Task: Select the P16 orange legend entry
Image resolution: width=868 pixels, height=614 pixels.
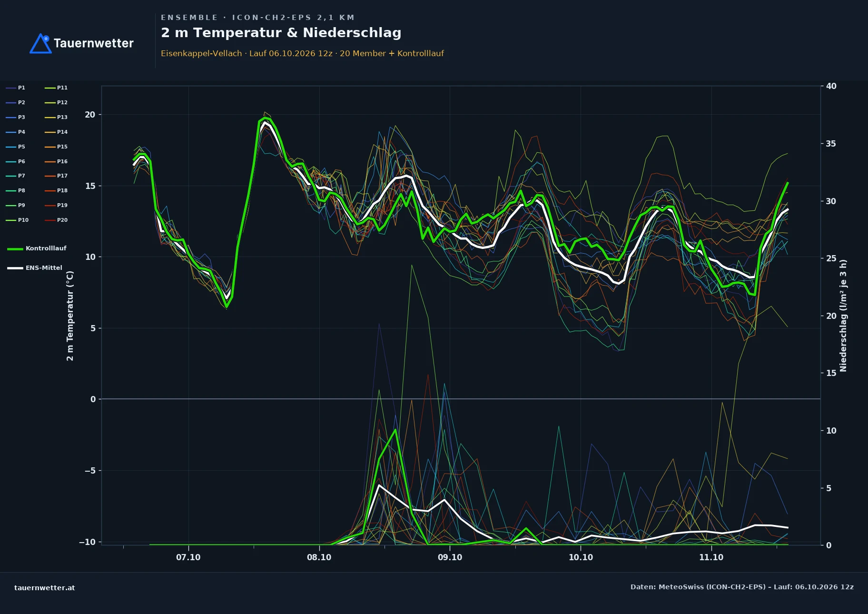Action: [x=56, y=161]
